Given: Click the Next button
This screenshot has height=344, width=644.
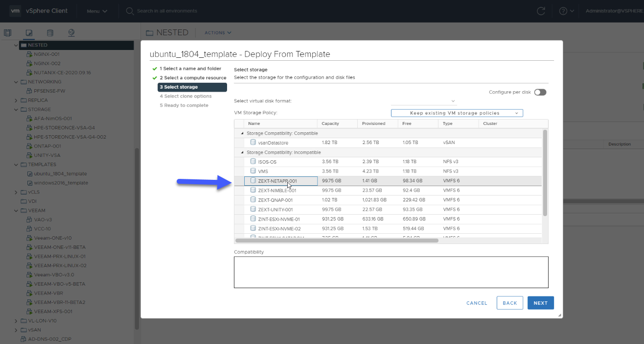Looking at the screenshot, I should pos(541,303).
